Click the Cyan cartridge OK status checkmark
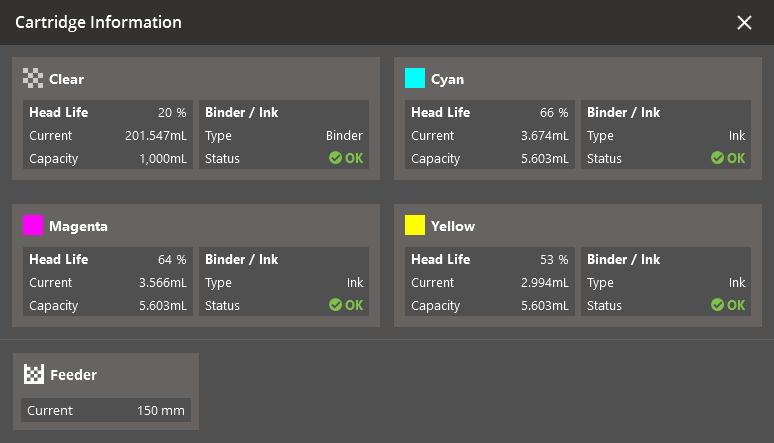The height and width of the screenshot is (443, 774). tap(717, 158)
